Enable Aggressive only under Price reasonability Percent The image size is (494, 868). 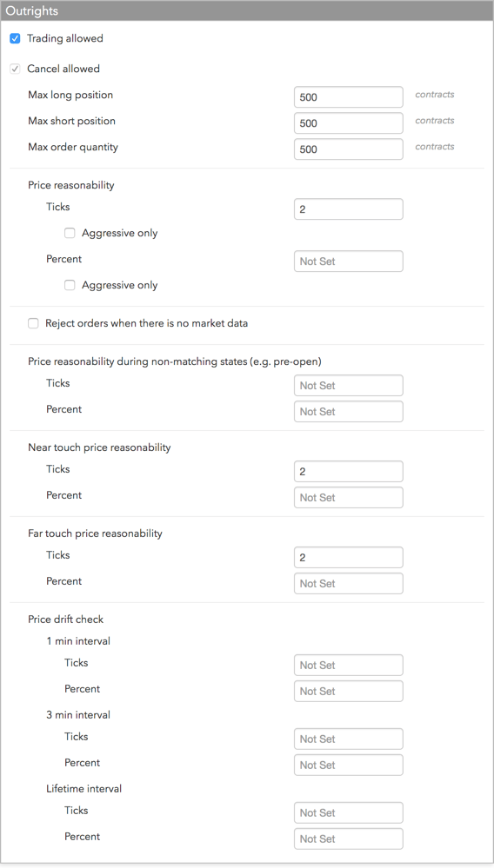[70, 285]
